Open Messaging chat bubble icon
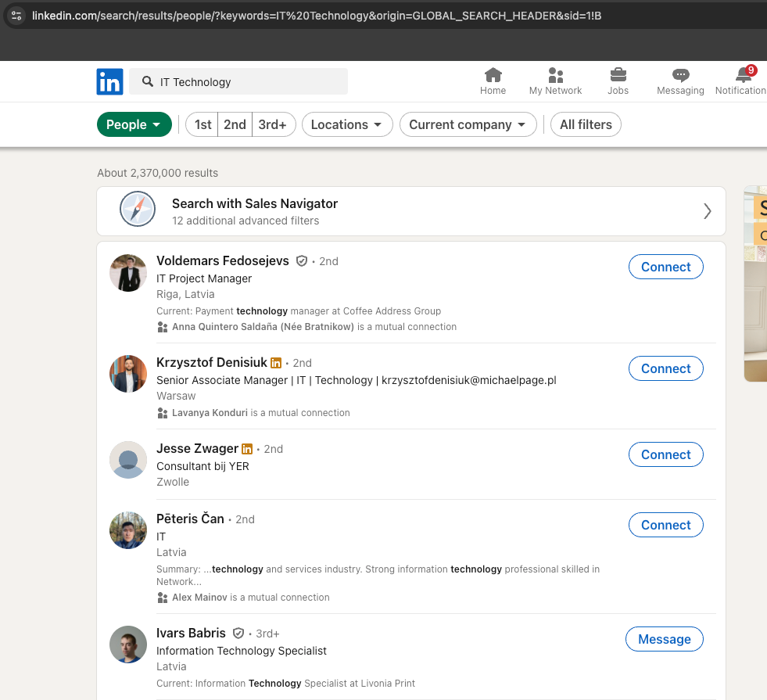This screenshot has width=767, height=700. point(680,76)
